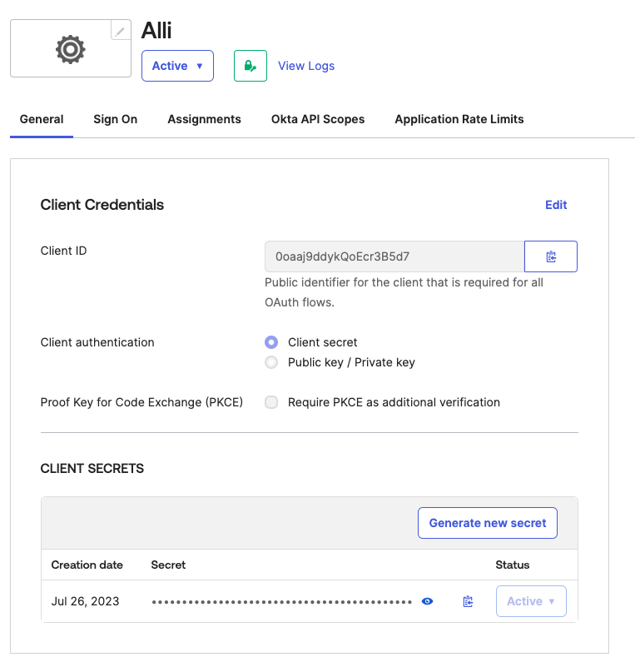Enable Require PKCE as additional verification
Screen dimensions: 635x672
pos(270,402)
